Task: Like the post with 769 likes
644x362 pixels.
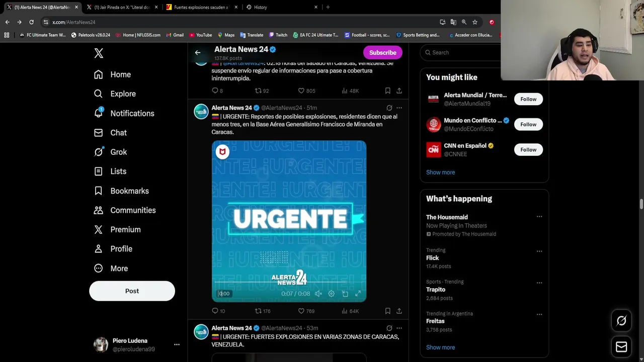Action: 306,311
